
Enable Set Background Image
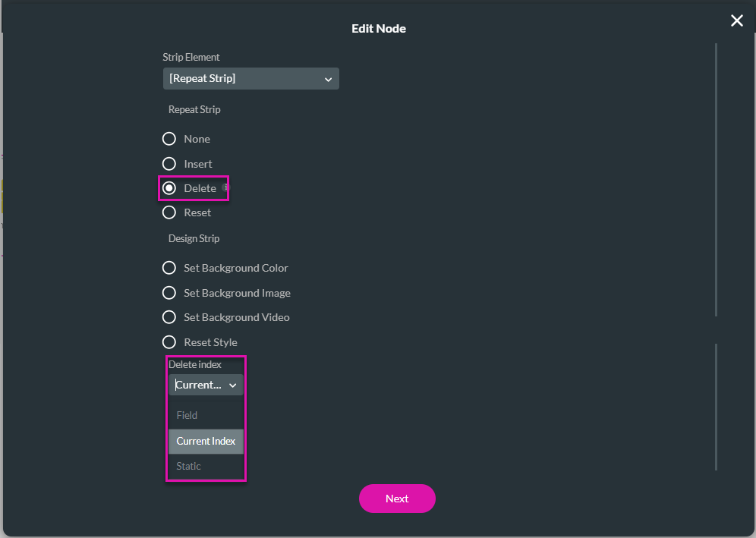point(169,293)
